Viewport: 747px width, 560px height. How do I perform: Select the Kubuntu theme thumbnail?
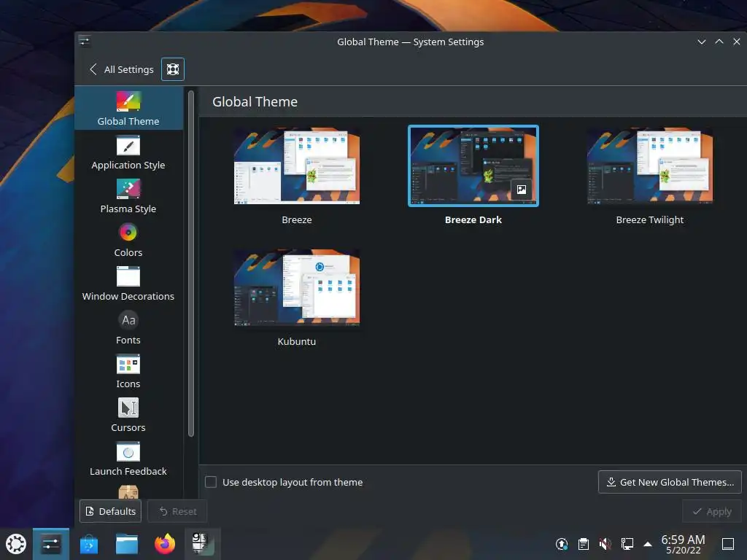pos(297,287)
